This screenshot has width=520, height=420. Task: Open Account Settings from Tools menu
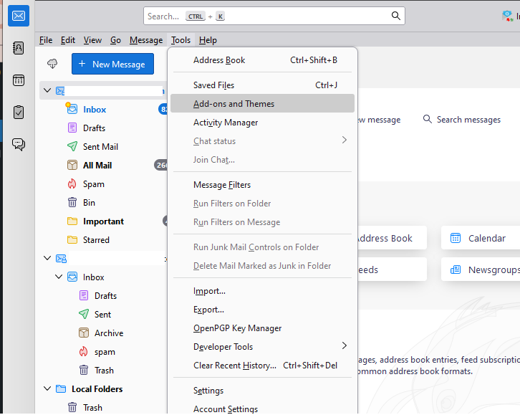pyautogui.click(x=262, y=409)
